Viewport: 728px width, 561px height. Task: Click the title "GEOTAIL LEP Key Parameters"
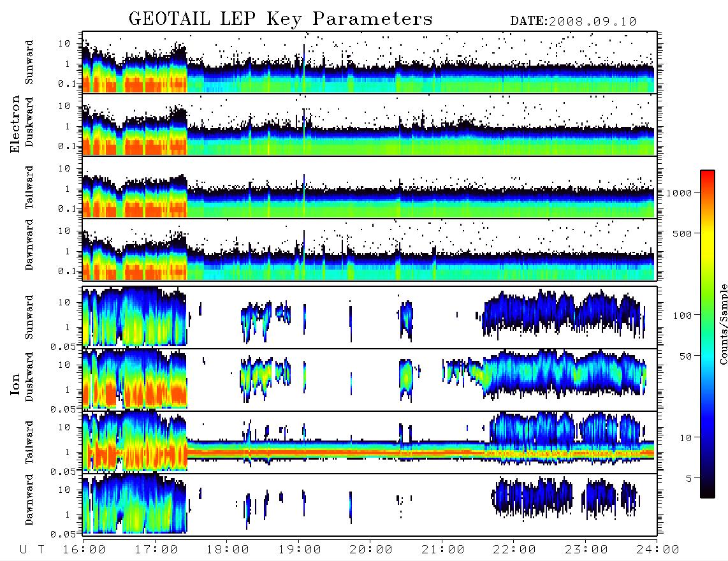click(280, 19)
